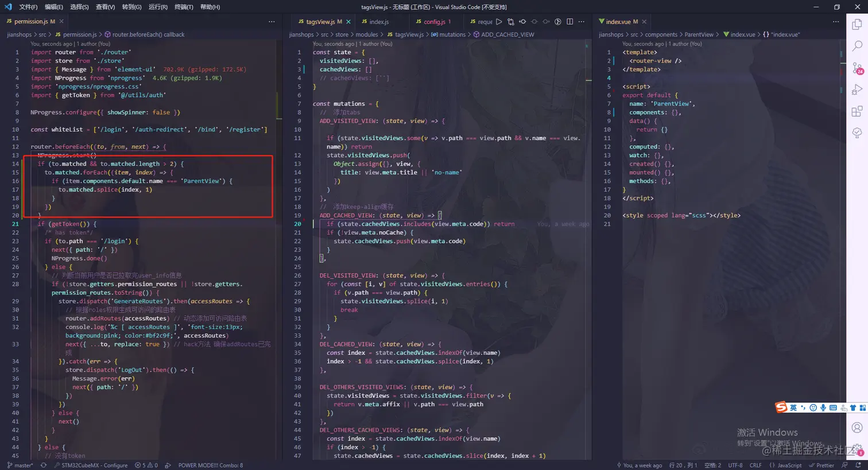The height and width of the screenshot is (470, 868).
Task: Select the tagsView.js tab
Action: point(324,22)
